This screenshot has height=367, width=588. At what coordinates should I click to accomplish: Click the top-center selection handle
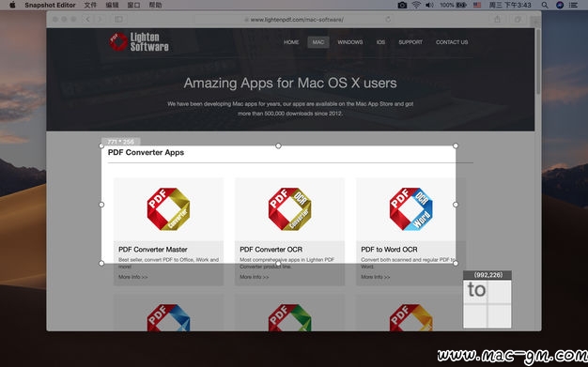point(278,145)
